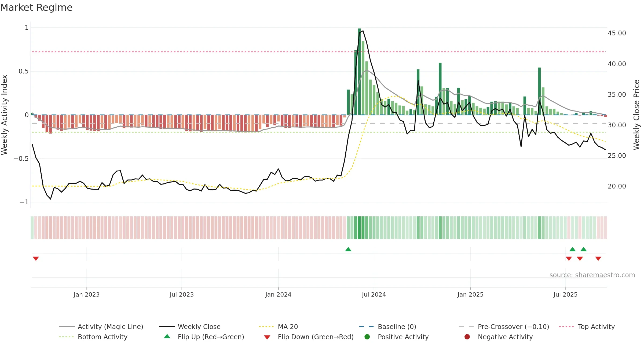Screen dimensions: 644x362
Task: Click the Positive Activity green circle icon
Action: tap(367, 337)
